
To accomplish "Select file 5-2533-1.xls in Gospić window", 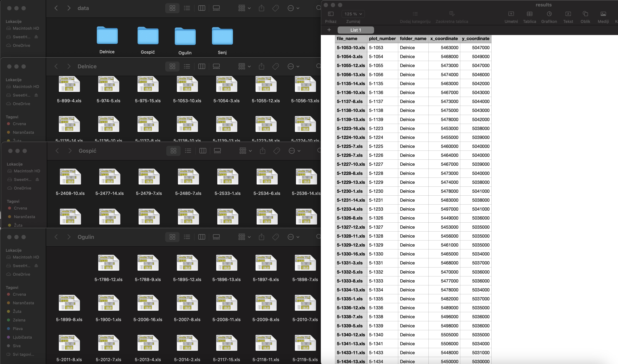I will pos(228,182).
